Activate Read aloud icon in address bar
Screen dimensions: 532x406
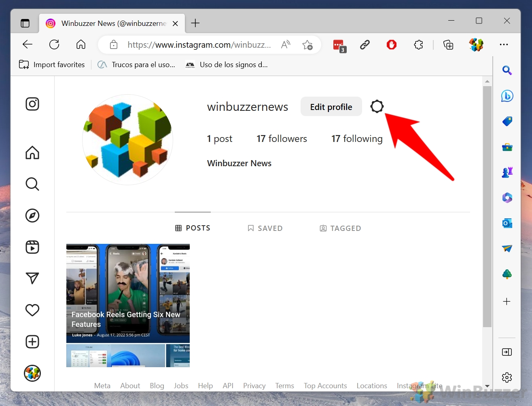click(x=286, y=44)
